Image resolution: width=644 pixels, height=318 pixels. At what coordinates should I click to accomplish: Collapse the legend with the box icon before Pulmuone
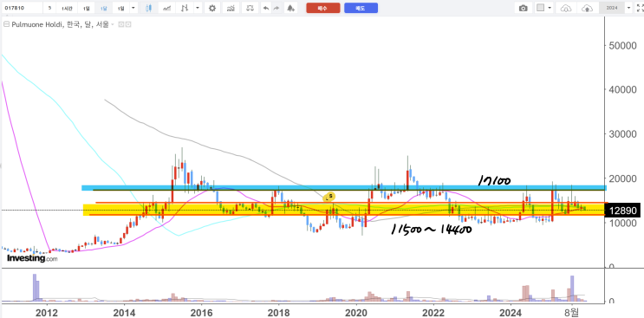tap(6, 24)
